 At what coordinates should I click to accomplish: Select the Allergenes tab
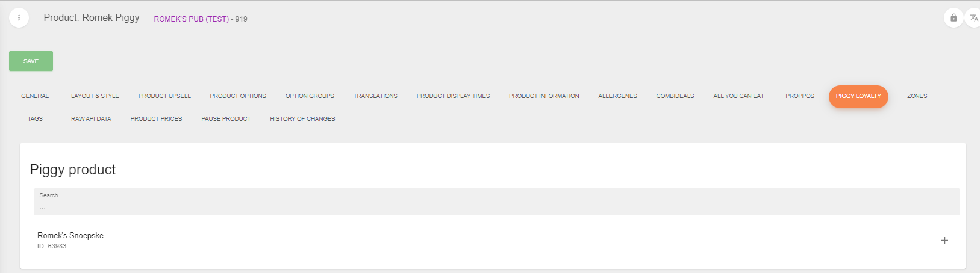click(x=617, y=96)
